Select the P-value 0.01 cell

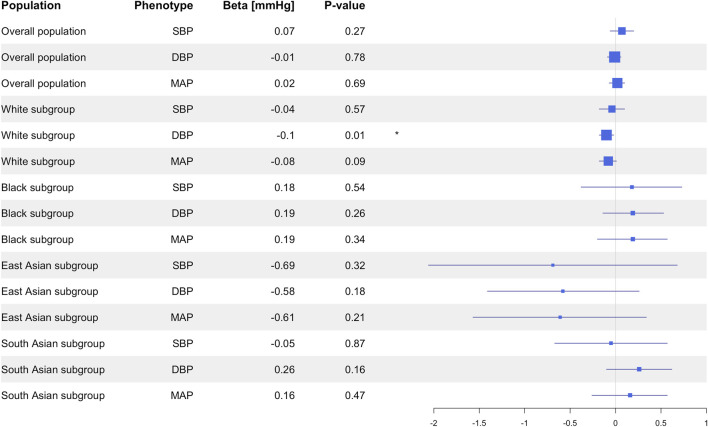(354, 135)
